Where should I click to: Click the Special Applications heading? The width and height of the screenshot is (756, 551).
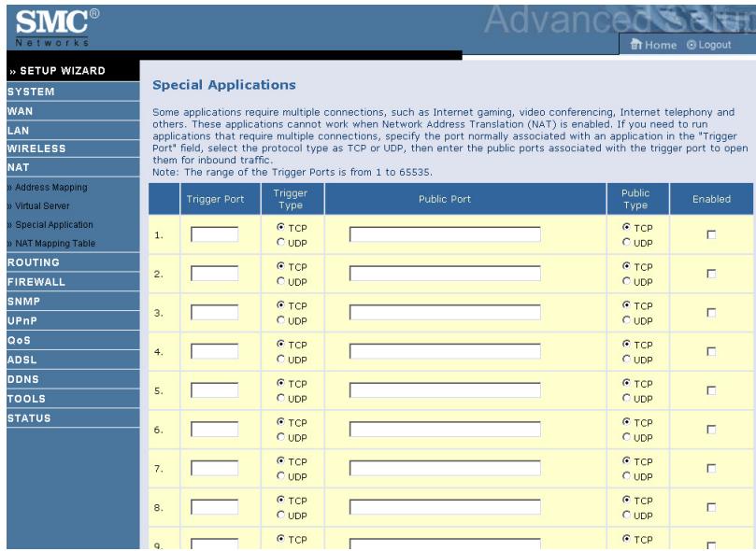[224, 85]
